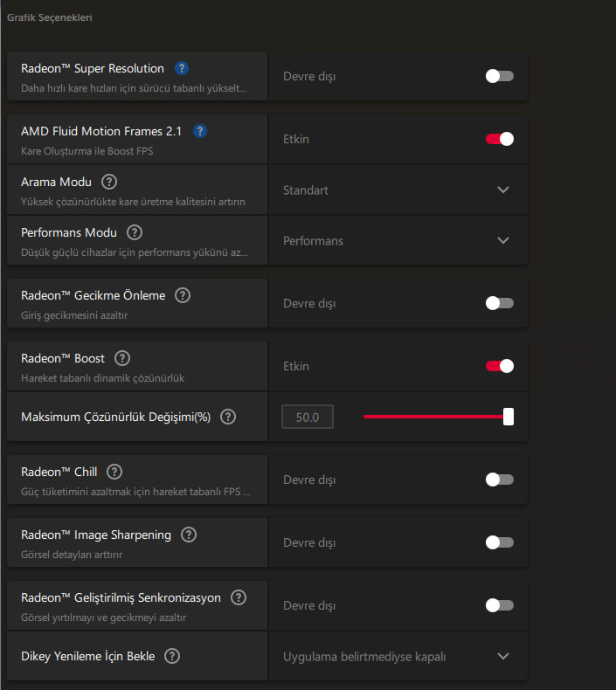Turn off the Radeon Boost switch
The width and height of the screenshot is (616, 690).
500,366
